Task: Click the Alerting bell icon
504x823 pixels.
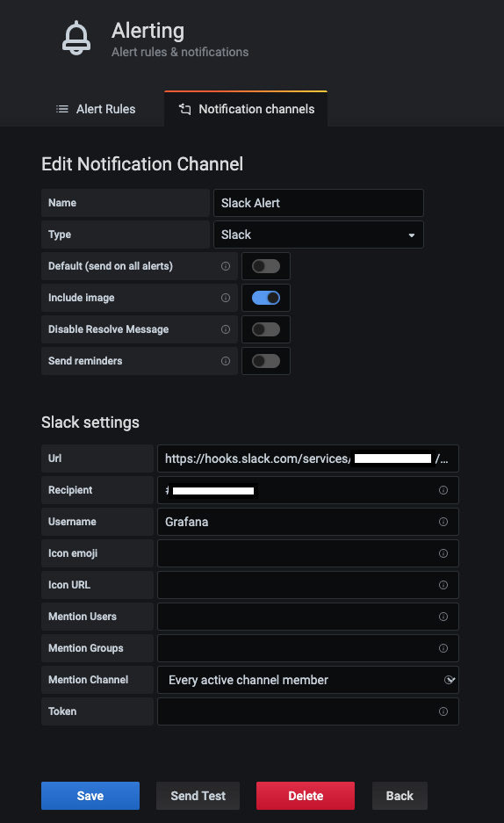Action: [x=76, y=38]
